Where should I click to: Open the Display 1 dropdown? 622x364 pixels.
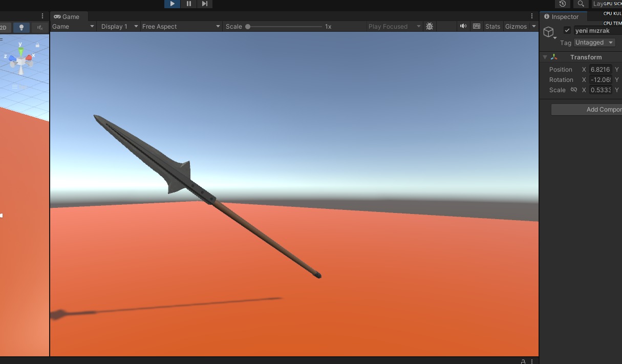[119, 26]
